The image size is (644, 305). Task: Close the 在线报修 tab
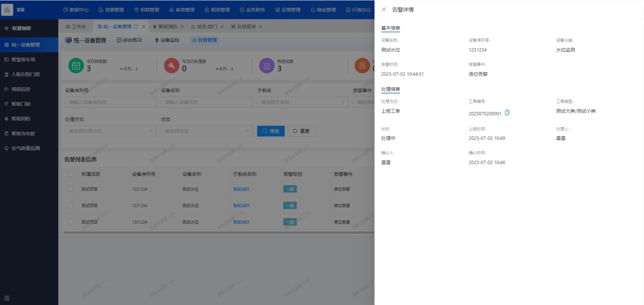pyautogui.click(x=260, y=27)
